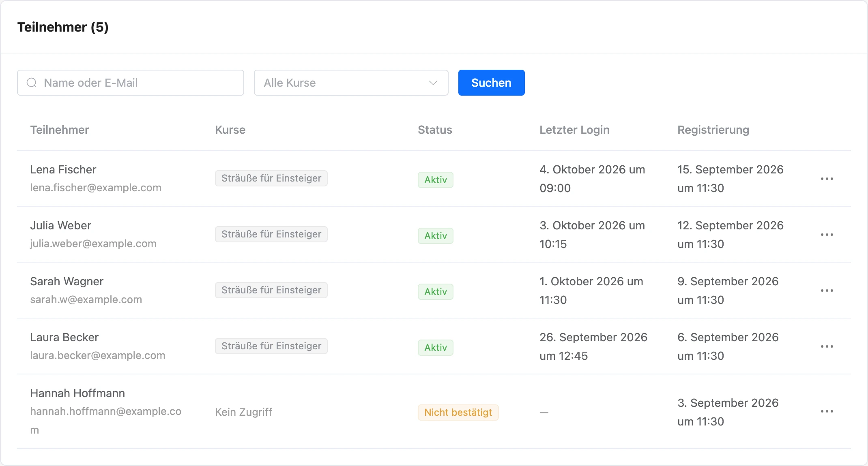Image resolution: width=868 pixels, height=466 pixels.
Task: Click the magnifier icon in the search field
Action: (32, 83)
